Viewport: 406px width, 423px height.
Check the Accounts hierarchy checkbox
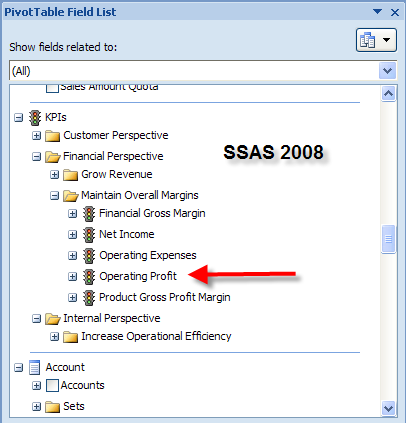click(x=52, y=386)
